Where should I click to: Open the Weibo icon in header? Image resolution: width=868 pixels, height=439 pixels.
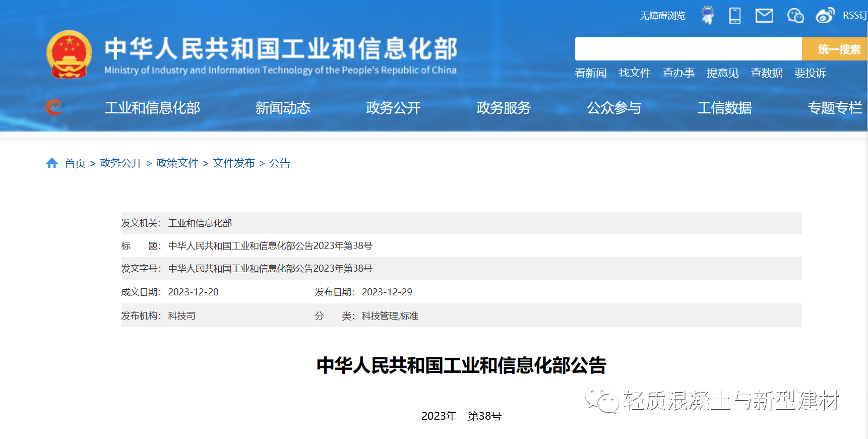coord(825,16)
